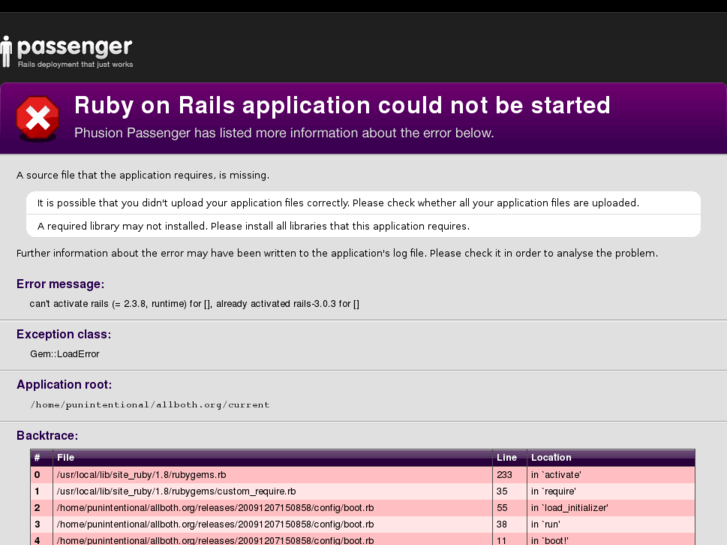Viewport: 727px width, 545px height.
Task: Click the 'Gem::LoadError' text
Action: point(65,354)
